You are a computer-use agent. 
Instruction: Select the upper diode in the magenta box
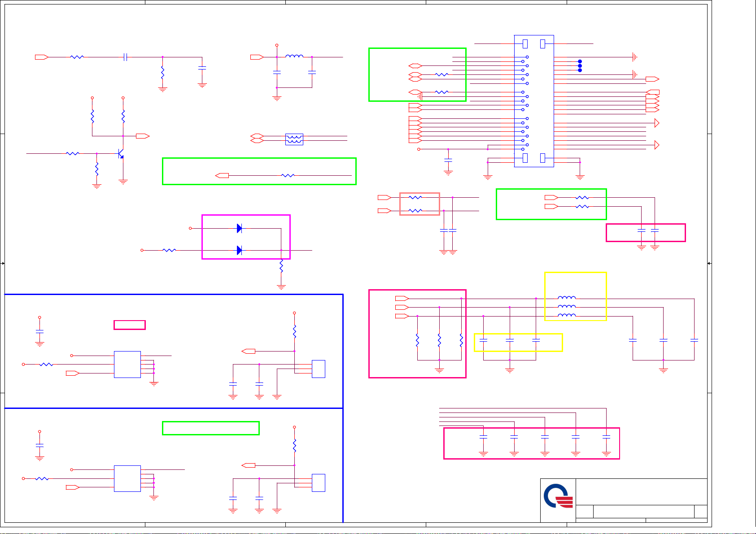point(239,228)
